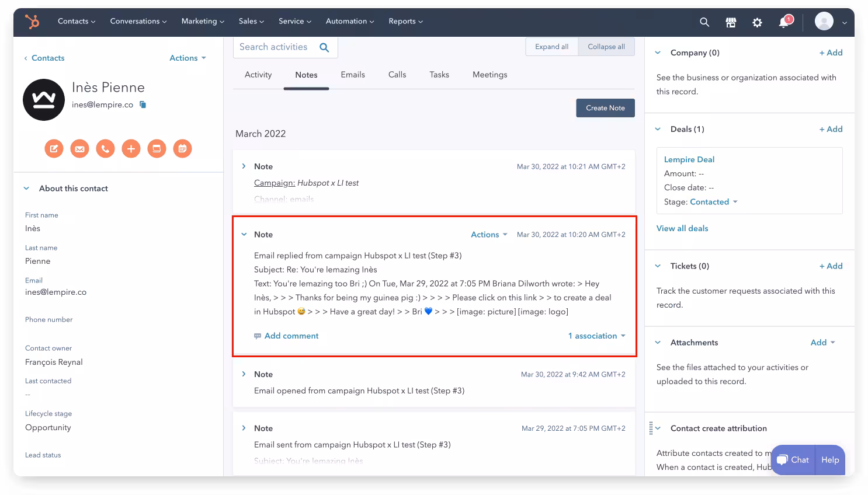This screenshot has width=868, height=495.
Task: Follow the View all deals link
Action: point(682,228)
